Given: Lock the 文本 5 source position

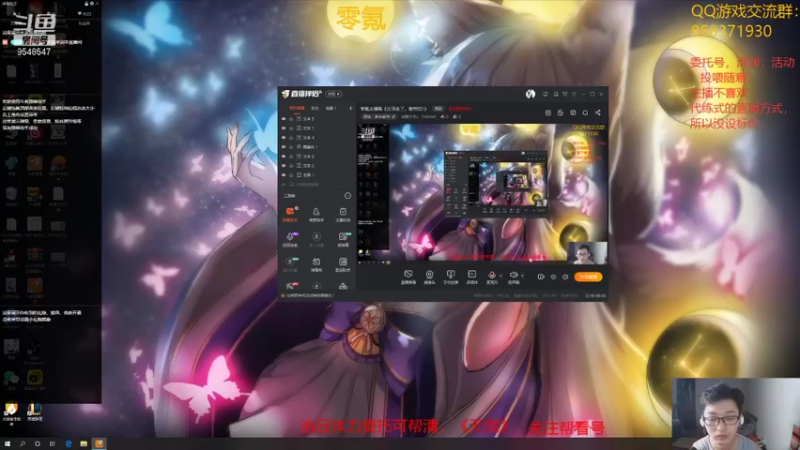Looking at the screenshot, I should tap(291, 119).
